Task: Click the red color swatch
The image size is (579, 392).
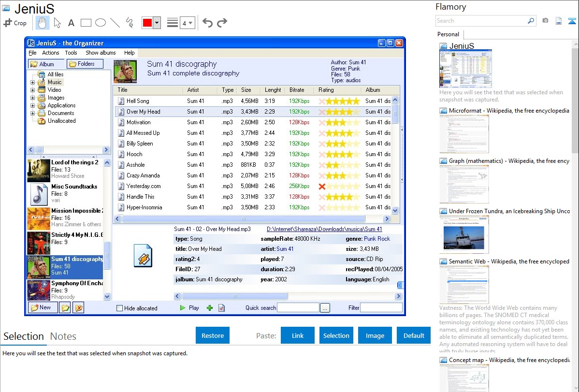Action: click(x=147, y=23)
